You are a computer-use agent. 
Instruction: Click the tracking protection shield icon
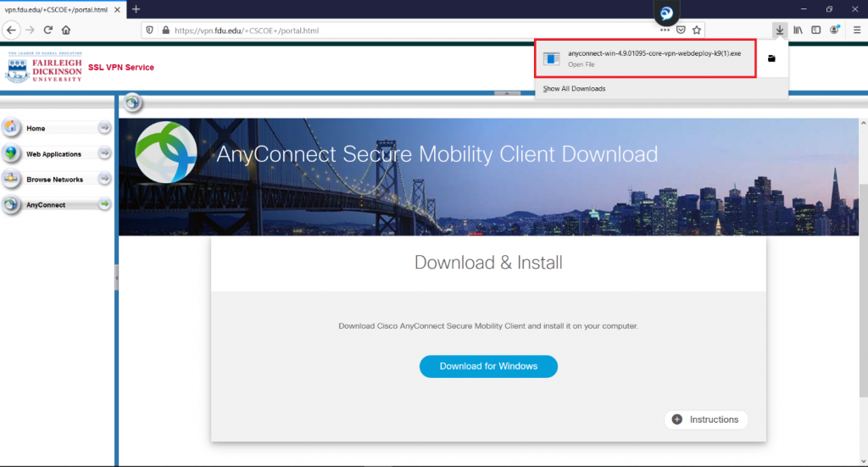point(149,31)
